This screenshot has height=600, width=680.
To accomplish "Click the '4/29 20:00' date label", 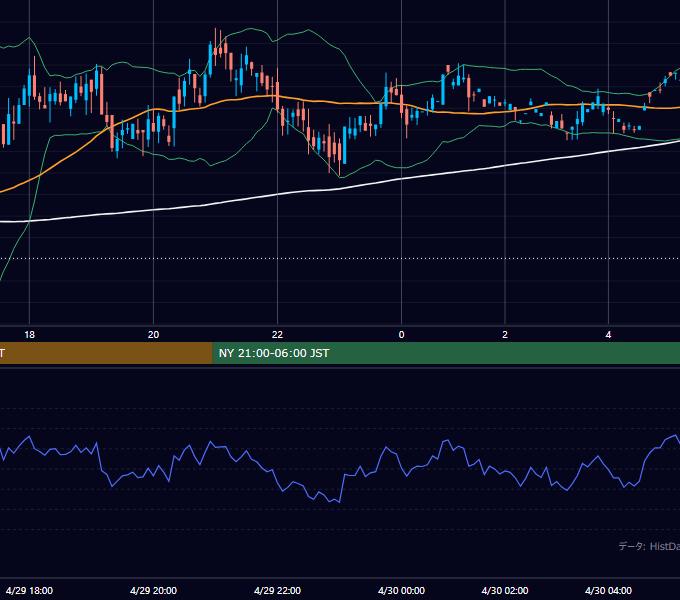I will [x=154, y=590].
